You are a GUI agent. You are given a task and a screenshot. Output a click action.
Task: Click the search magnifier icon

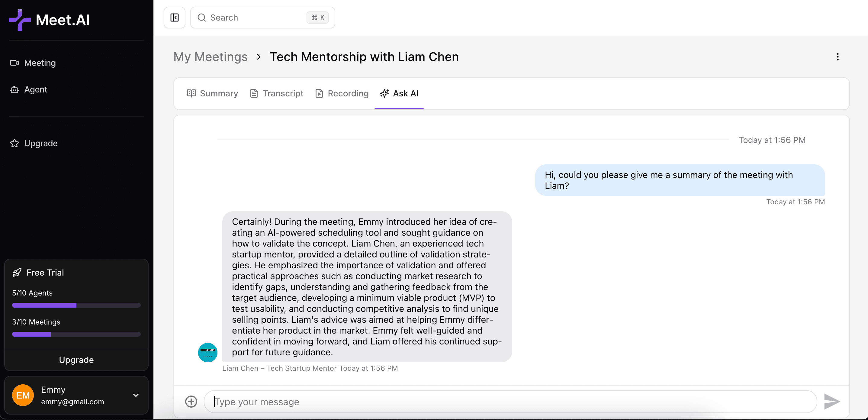point(201,18)
